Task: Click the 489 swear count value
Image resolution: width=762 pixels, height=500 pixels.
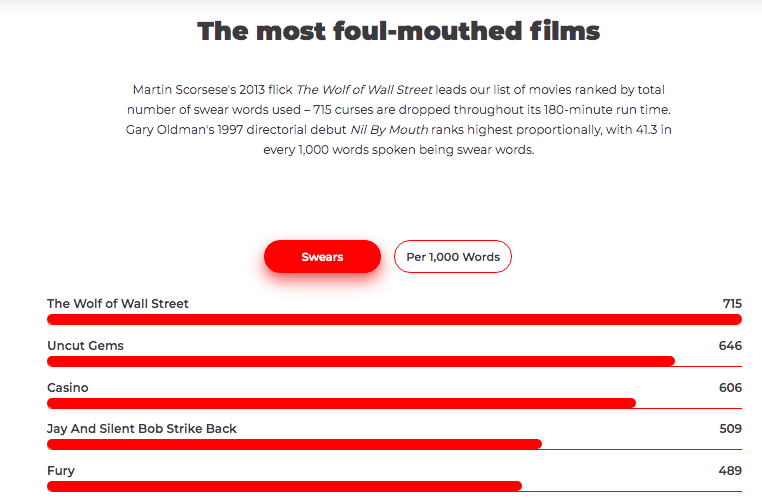Action: coord(730,471)
